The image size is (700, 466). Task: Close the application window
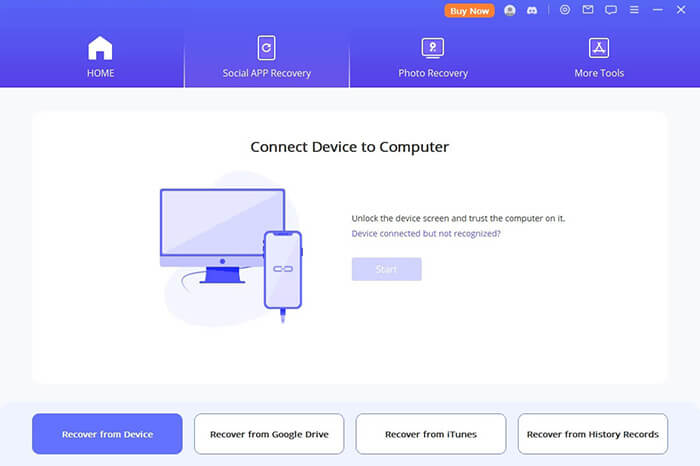pos(681,10)
